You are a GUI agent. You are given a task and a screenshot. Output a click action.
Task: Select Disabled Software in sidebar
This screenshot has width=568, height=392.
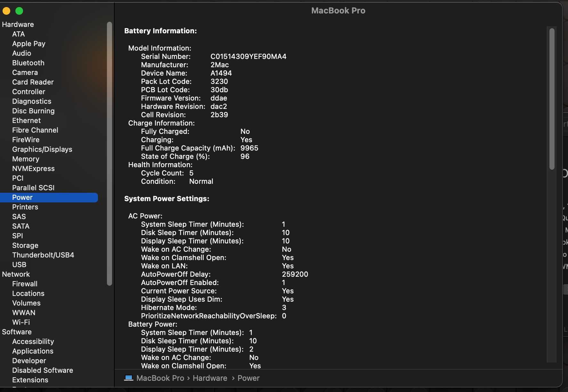click(x=43, y=370)
